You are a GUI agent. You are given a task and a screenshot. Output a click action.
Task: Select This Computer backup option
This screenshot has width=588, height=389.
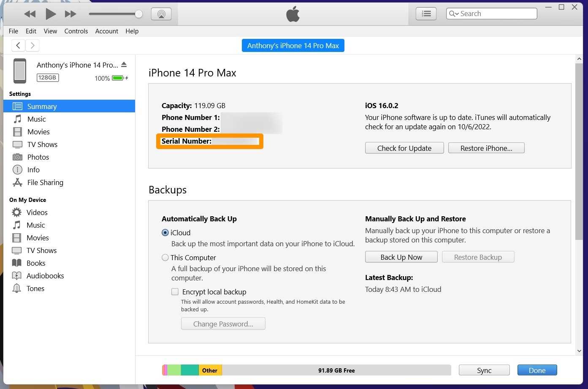[x=165, y=258]
